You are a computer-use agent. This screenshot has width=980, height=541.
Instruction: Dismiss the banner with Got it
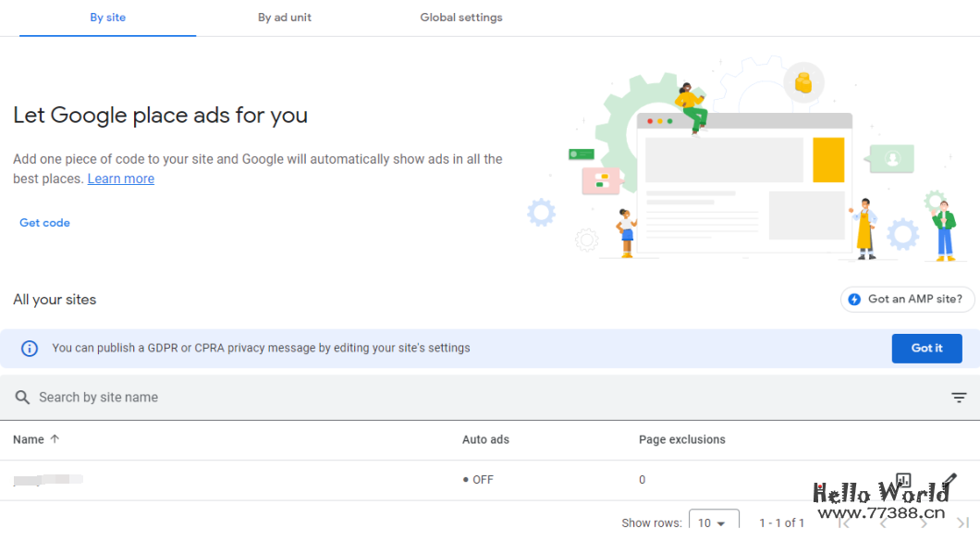click(926, 348)
